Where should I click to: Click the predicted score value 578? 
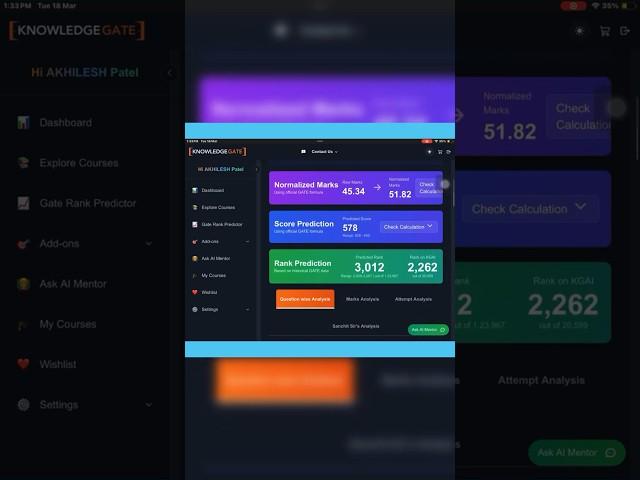(x=350, y=228)
